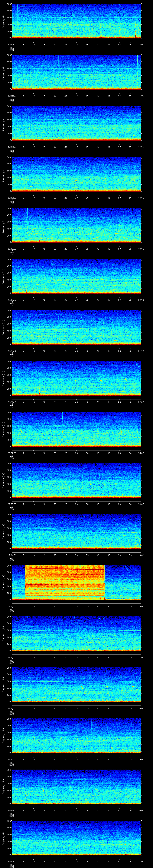Click the 22:16:00 time label
This screenshot has width=153, height=868.
(x=12, y=147)
